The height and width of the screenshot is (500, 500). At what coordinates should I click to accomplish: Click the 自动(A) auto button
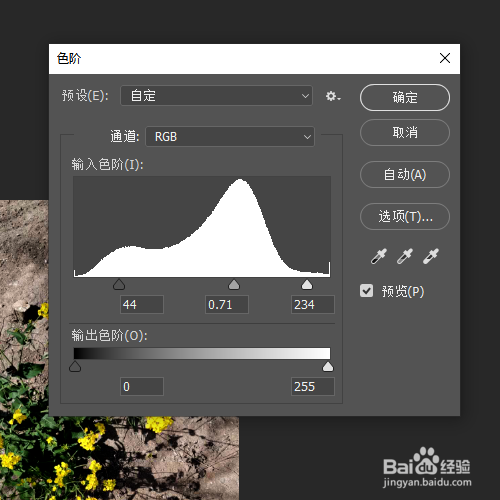(x=405, y=174)
